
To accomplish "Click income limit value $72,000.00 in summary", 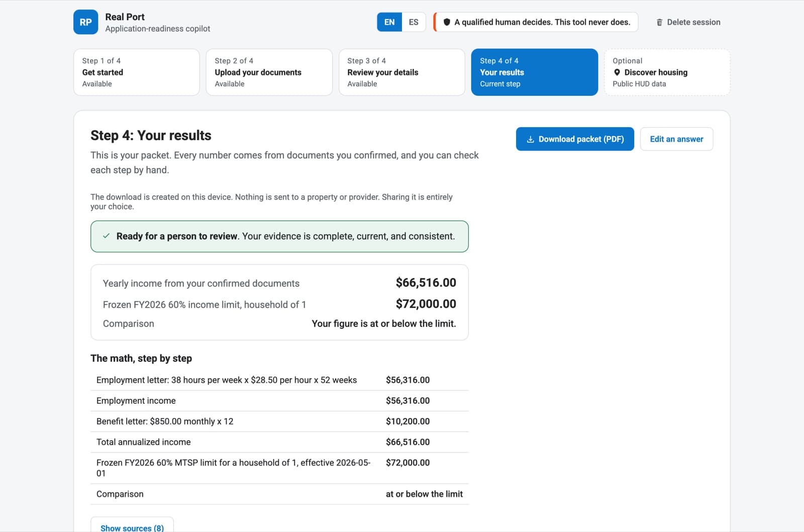I will click(426, 303).
